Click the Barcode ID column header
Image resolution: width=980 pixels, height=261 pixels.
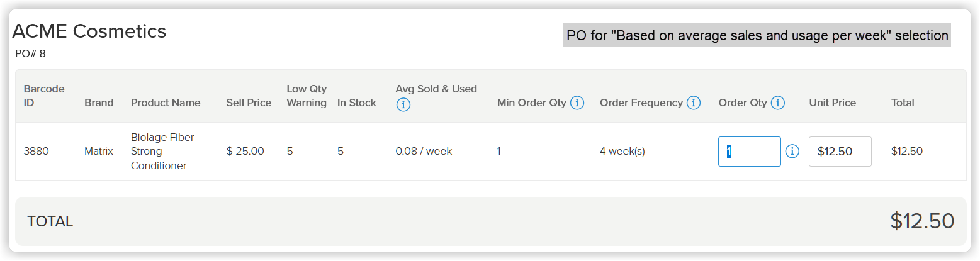[44, 96]
